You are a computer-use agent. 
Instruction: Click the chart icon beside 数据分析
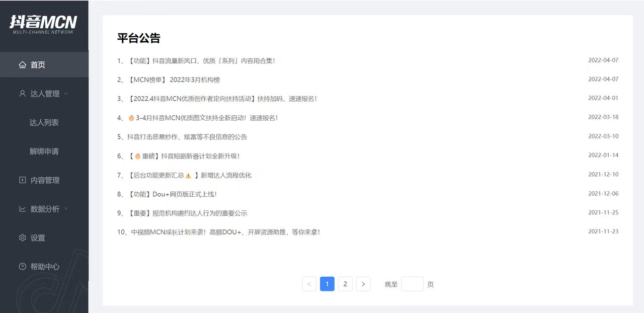tap(22, 208)
